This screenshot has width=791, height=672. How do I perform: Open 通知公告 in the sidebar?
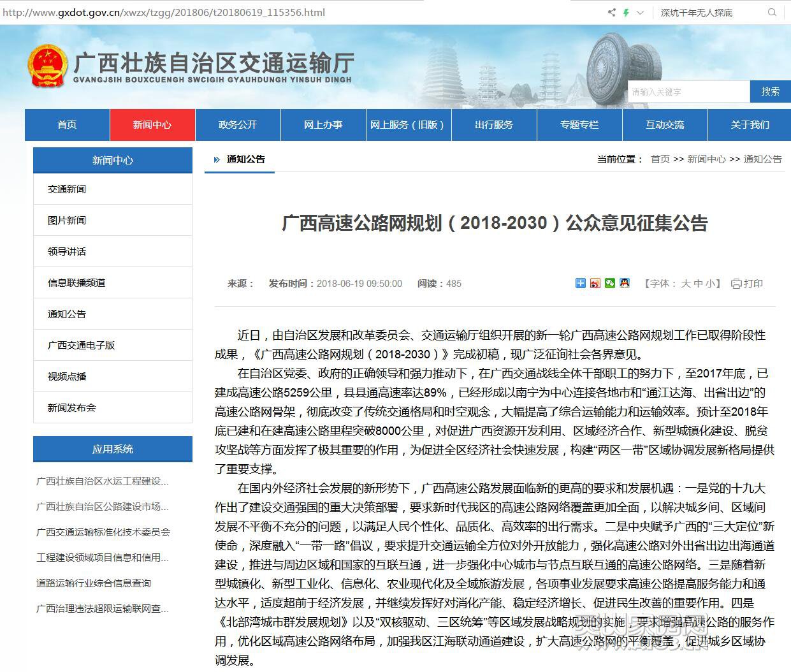[113, 314]
